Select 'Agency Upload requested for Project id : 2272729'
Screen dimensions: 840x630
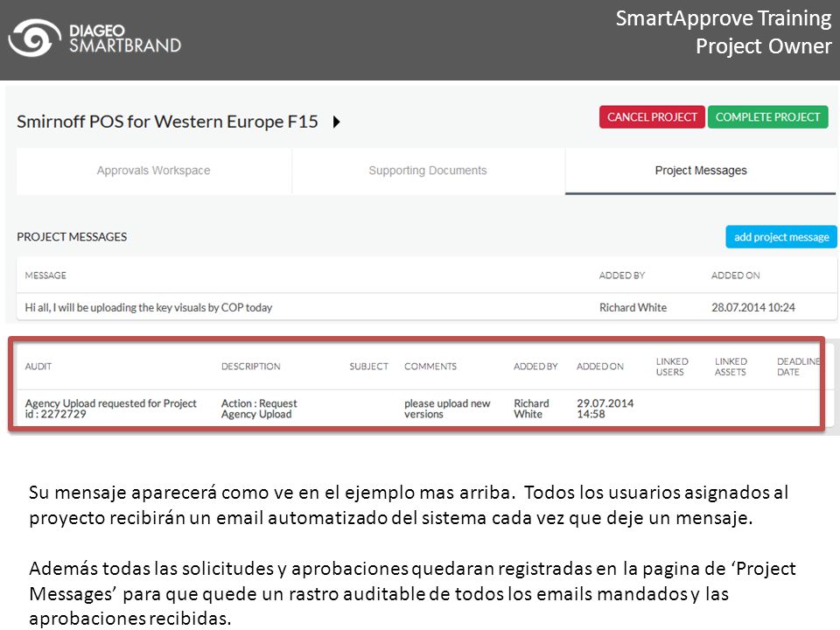click(x=111, y=409)
